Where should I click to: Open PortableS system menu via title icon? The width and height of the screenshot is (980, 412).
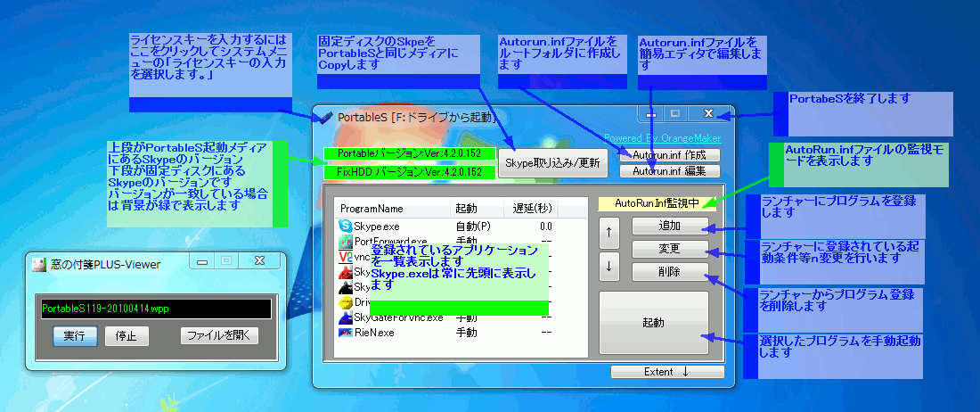point(325,117)
